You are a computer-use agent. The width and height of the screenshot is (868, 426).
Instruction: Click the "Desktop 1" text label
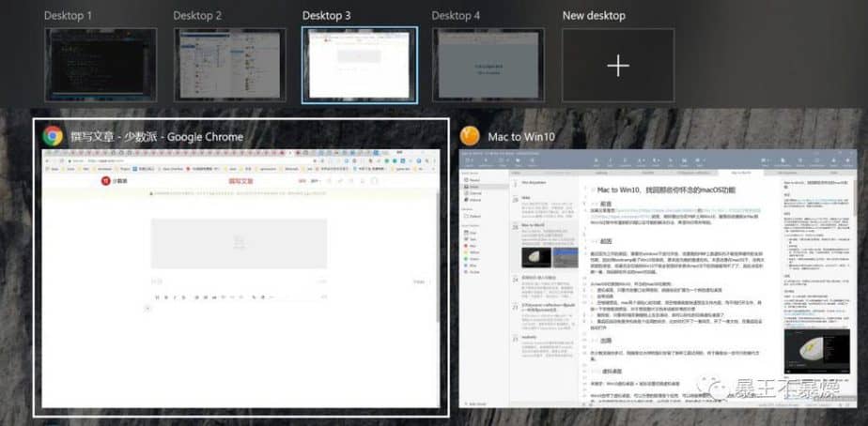pos(69,15)
